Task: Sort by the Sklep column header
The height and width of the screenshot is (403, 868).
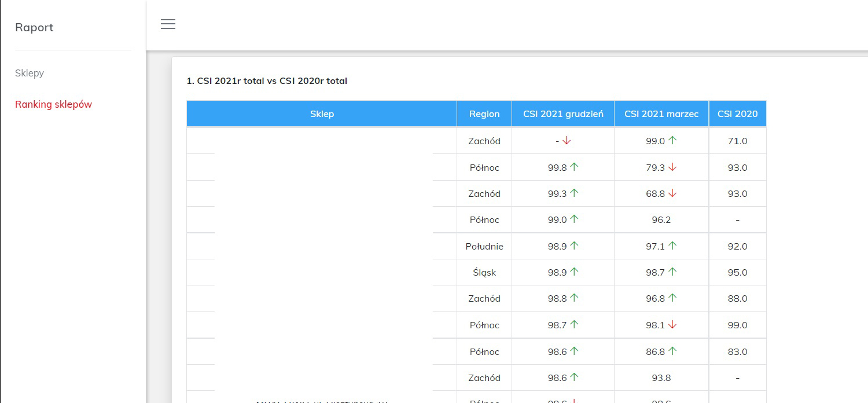Action: click(322, 113)
